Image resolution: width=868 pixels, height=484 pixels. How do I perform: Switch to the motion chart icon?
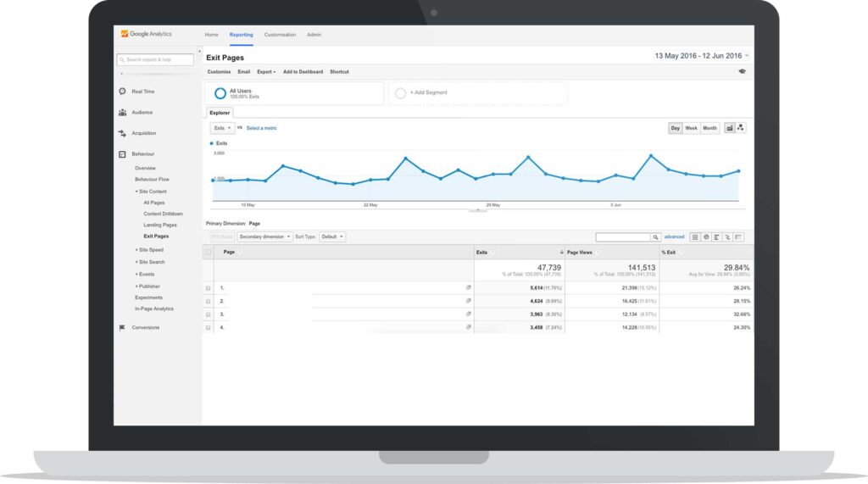click(x=741, y=128)
